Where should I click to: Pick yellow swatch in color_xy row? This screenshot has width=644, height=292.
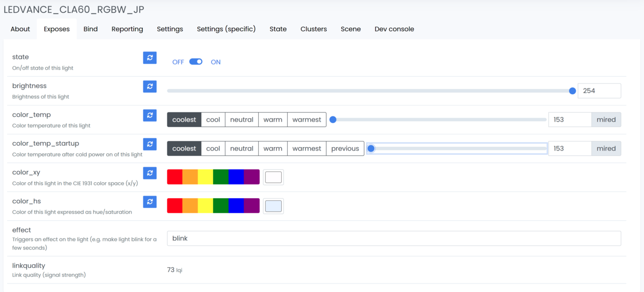coord(206,177)
